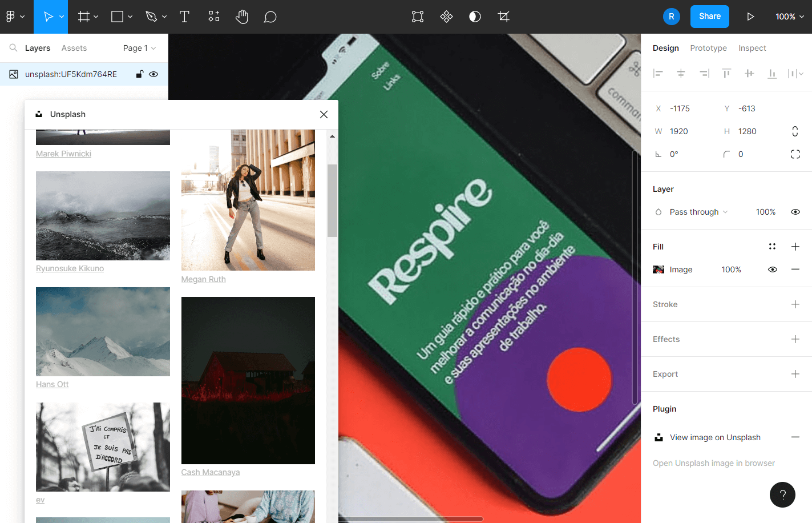812x523 pixels.
Task: Open the Figma main menu
Action: [x=15, y=17]
